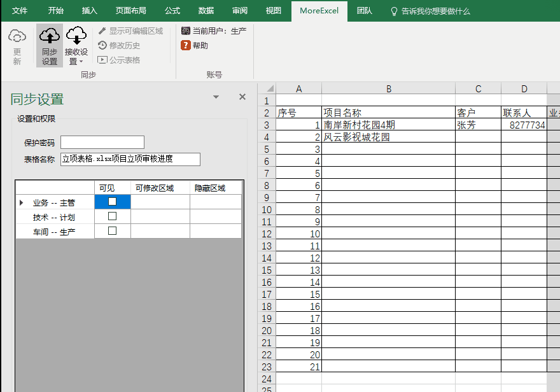Click the 公示表格 label

(125, 60)
